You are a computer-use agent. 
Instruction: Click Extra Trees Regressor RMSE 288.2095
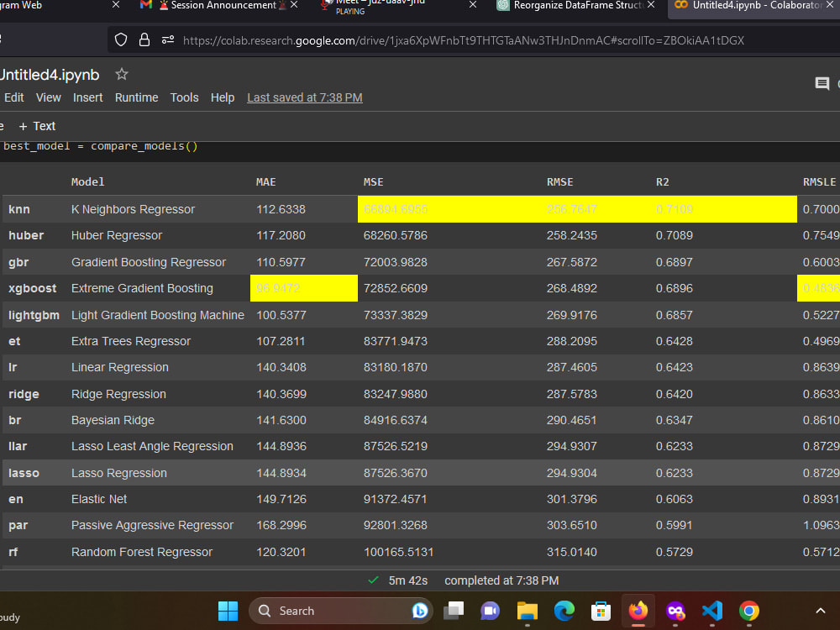[x=571, y=341]
